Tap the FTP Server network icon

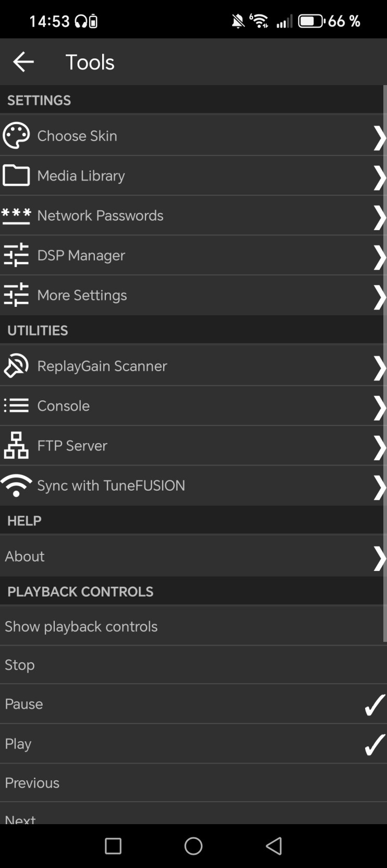click(x=16, y=445)
